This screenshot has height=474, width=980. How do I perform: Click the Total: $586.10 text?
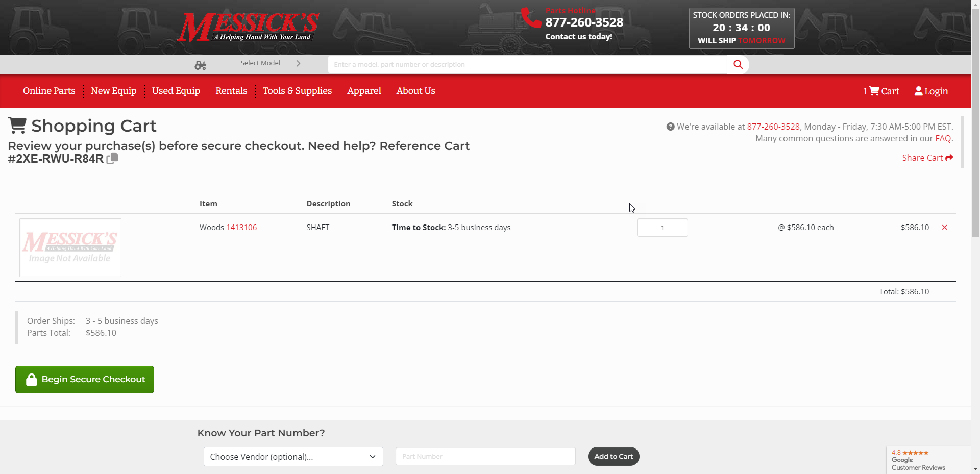(x=904, y=292)
